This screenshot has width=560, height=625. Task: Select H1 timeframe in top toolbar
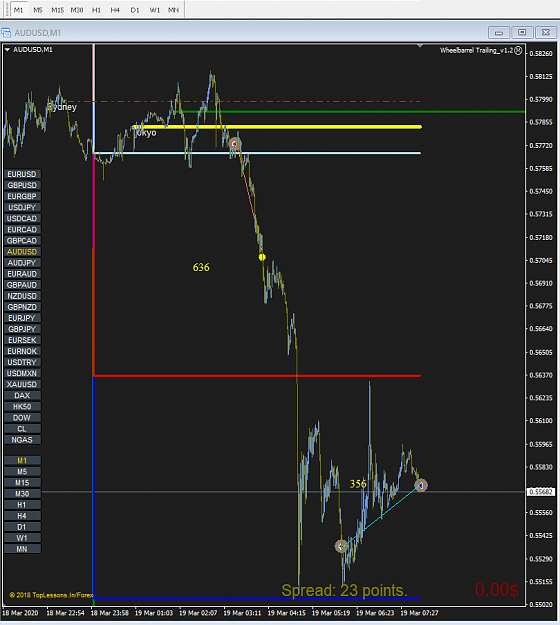point(96,10)
